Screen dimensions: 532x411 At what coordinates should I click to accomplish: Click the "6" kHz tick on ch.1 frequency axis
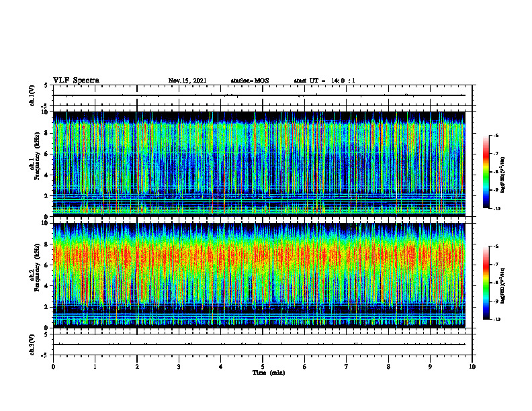coord(47,154)
